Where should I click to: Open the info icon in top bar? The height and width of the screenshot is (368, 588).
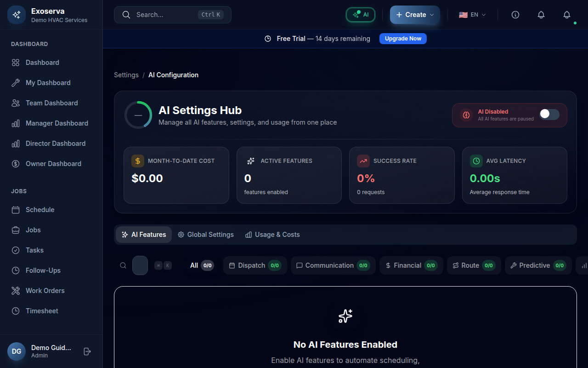coord(515,15)
